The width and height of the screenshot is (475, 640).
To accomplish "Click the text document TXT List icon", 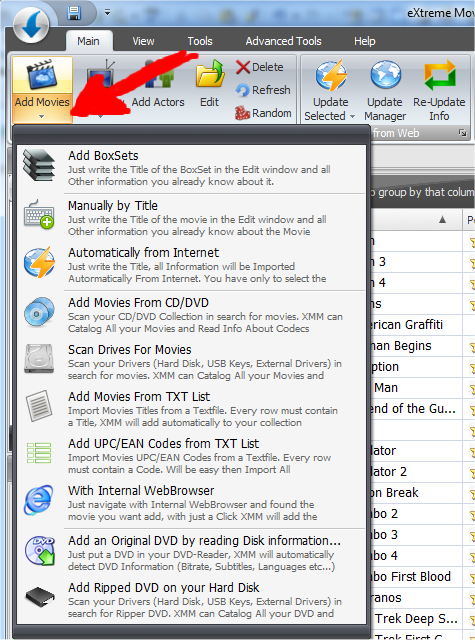I will [x=39, y=406].
